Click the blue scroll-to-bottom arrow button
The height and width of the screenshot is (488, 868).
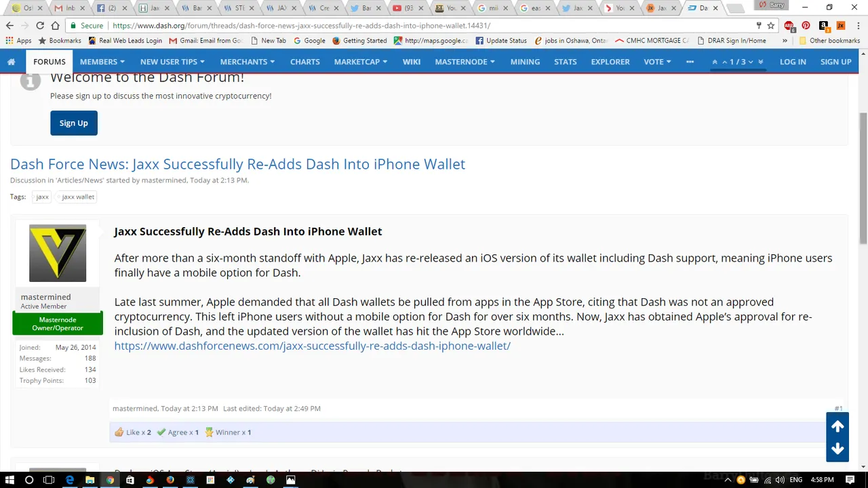tap(837, 449)
